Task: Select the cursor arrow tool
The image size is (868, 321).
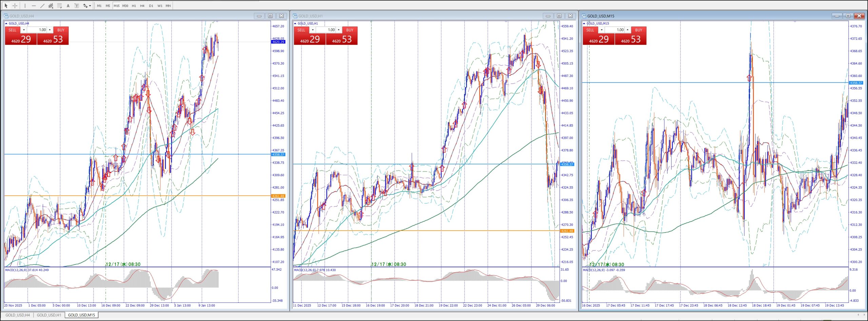Action: point(6,6)
